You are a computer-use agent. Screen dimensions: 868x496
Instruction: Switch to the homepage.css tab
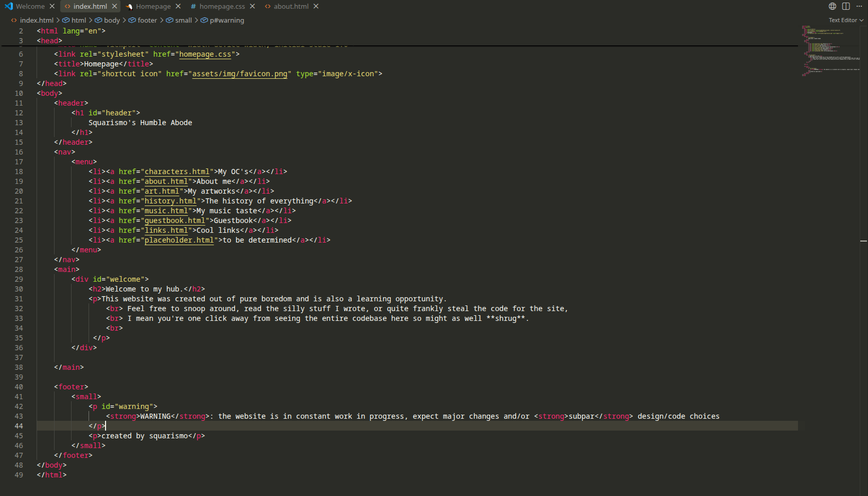(222, 6)
